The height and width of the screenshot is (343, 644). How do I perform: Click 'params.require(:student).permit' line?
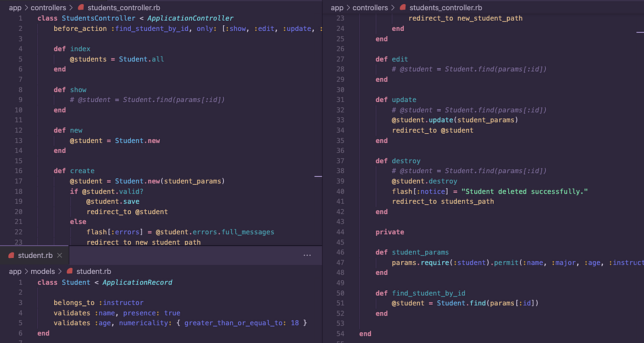[518, 263]
